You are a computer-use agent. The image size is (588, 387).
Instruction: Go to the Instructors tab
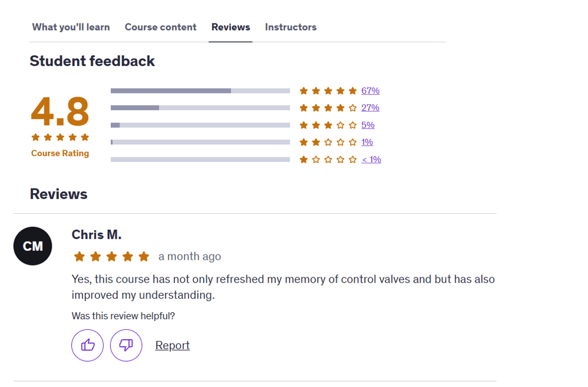(290, 27)
